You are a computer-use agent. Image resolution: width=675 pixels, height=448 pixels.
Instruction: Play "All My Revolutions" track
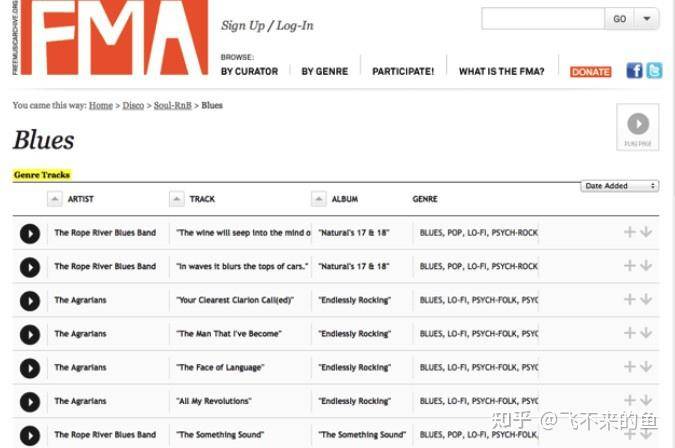pos(30,402)
